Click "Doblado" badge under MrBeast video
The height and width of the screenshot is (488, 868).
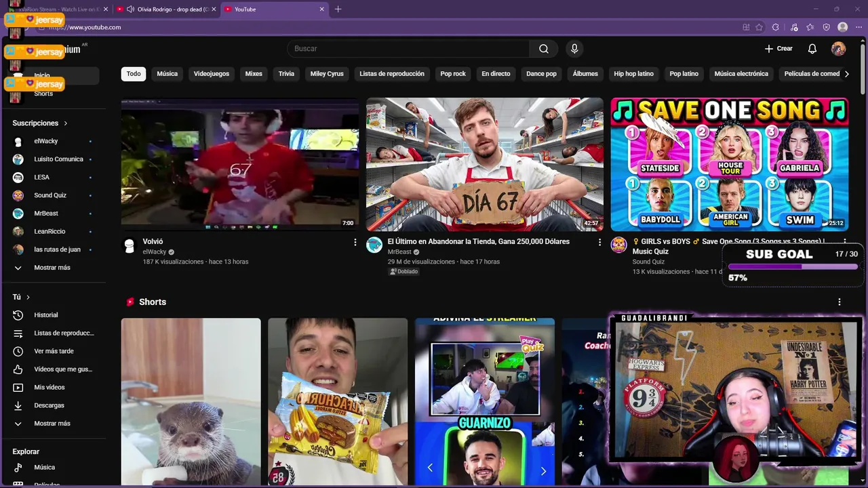[x=404, y=272]
